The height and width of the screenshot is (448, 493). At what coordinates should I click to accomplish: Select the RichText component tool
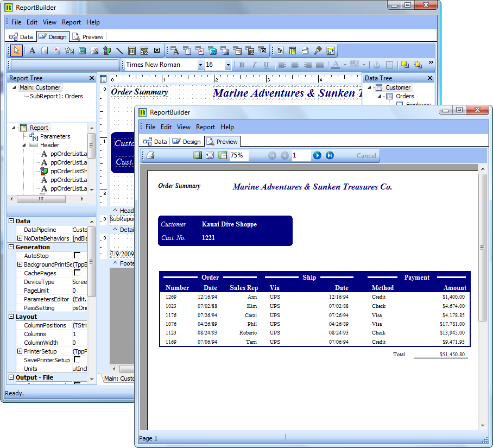57,51
